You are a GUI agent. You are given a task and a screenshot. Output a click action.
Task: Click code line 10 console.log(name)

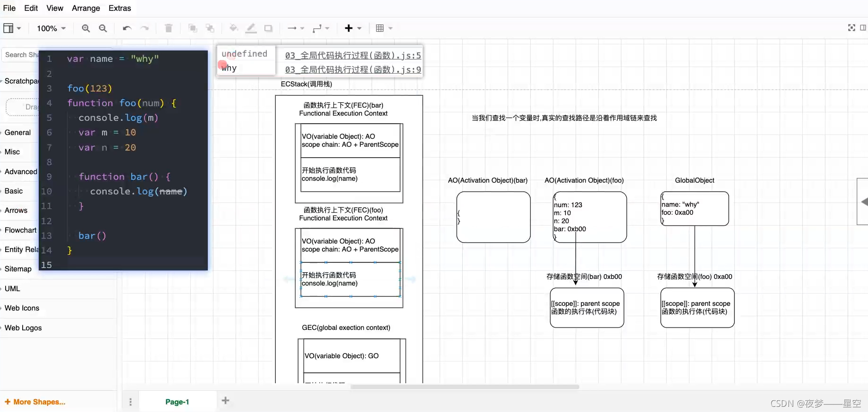coord(139,191)
